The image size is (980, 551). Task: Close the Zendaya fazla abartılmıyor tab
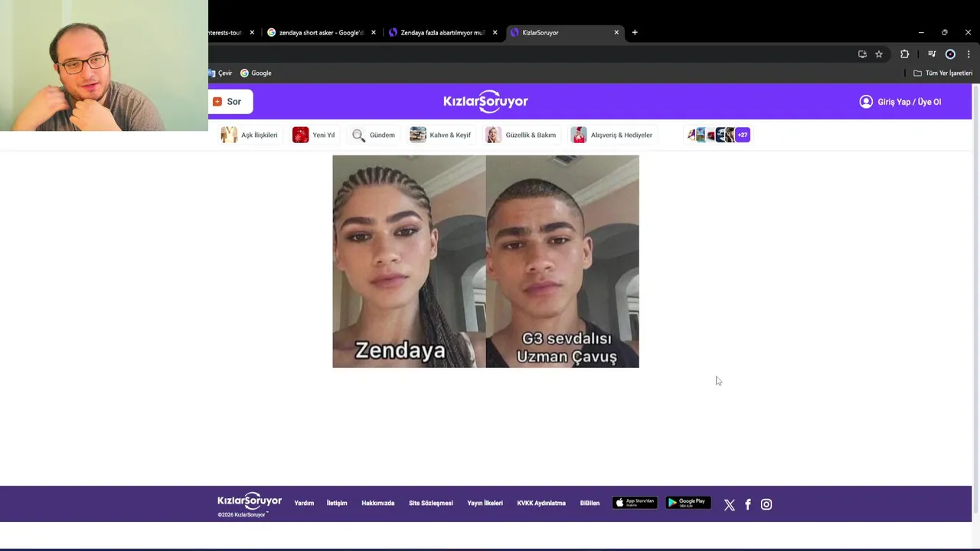(x=495, y=33)
